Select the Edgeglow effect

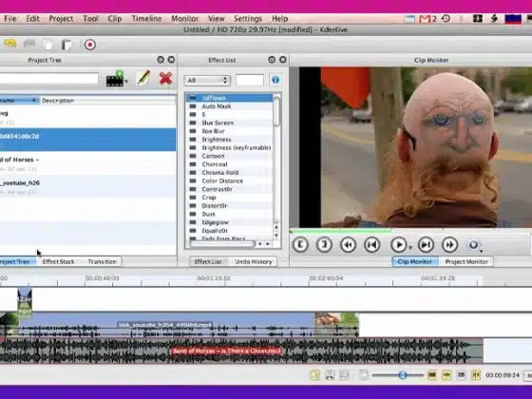click(229, 222)
